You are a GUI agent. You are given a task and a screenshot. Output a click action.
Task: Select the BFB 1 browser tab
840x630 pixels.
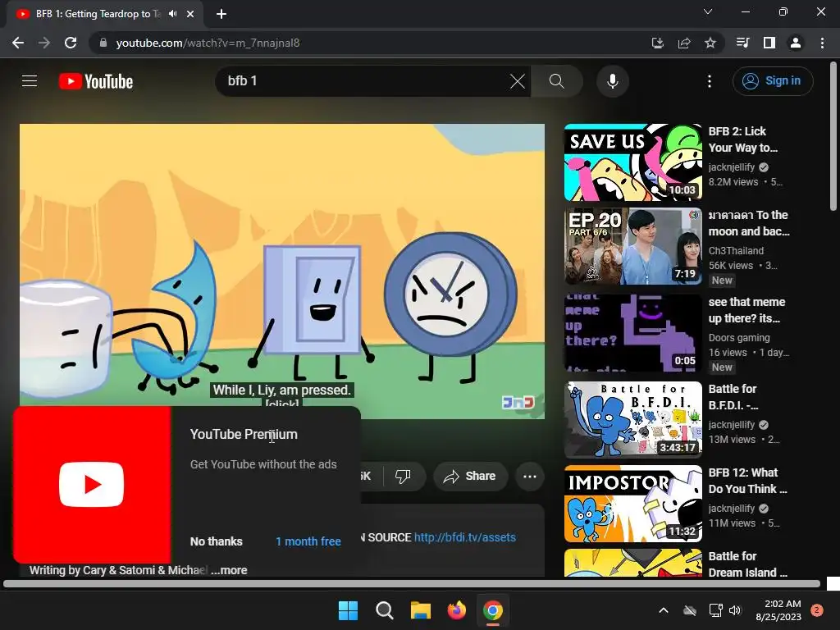click(x=104, y=14)
